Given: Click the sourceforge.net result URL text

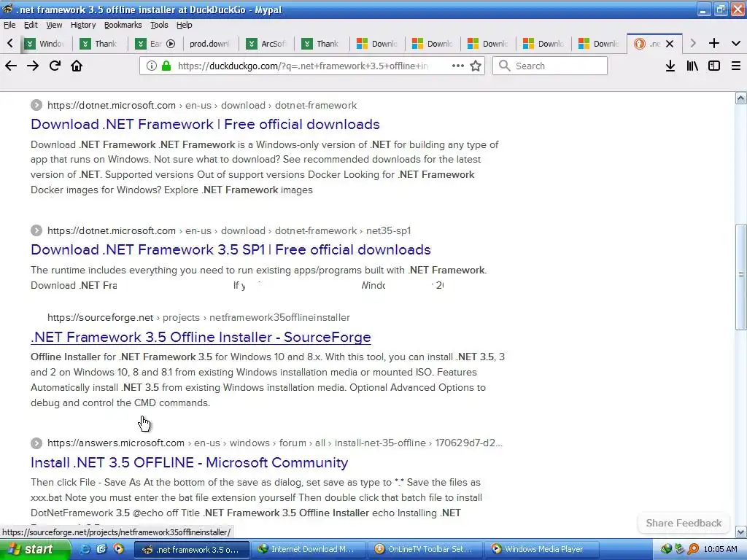Looking at the screenshot, I should 198,318.
